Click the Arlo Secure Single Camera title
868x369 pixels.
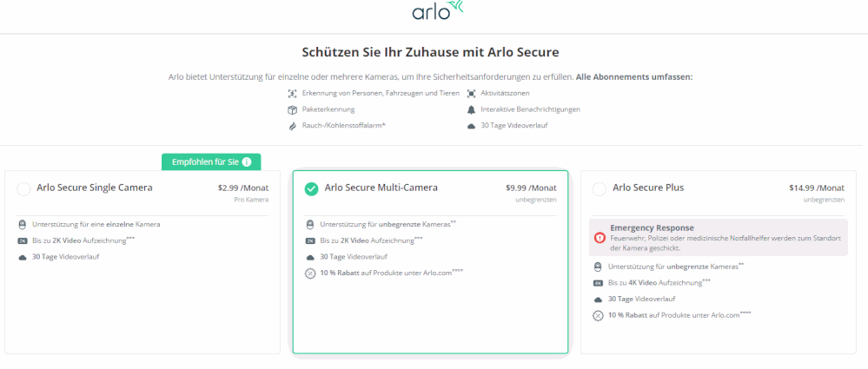click(x=95, y=188)
